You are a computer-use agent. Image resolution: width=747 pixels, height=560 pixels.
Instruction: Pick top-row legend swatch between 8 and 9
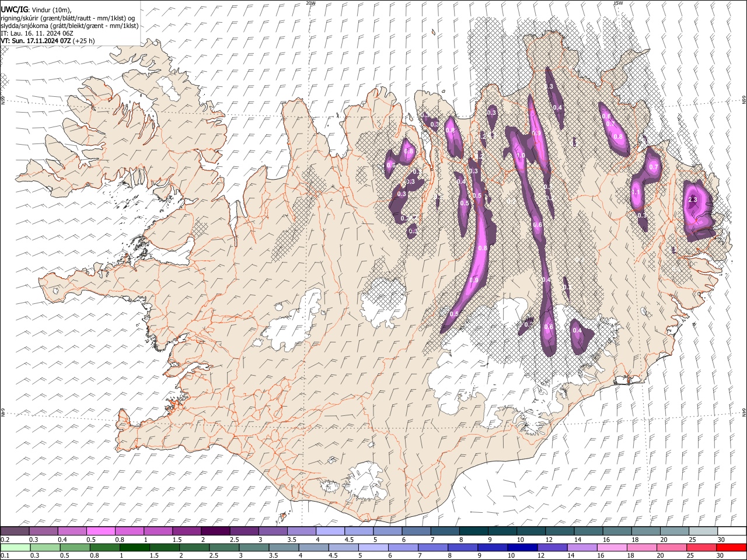click(x=474, y=531)
